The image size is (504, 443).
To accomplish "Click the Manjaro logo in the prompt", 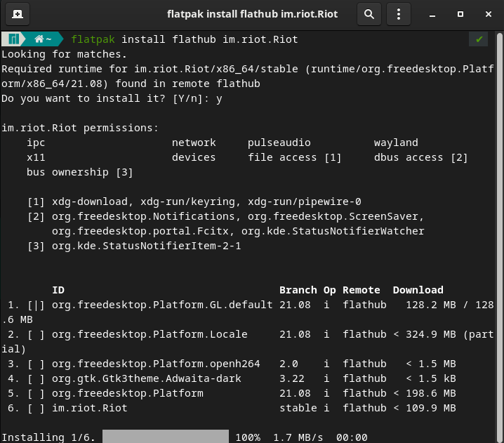I will 13,39.
